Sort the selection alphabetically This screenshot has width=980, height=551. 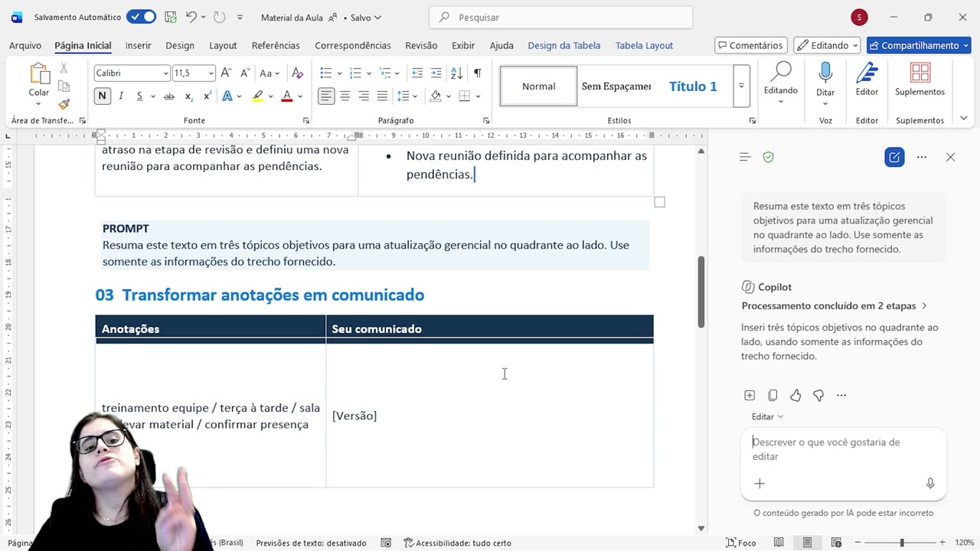click(x=456, y=73)
